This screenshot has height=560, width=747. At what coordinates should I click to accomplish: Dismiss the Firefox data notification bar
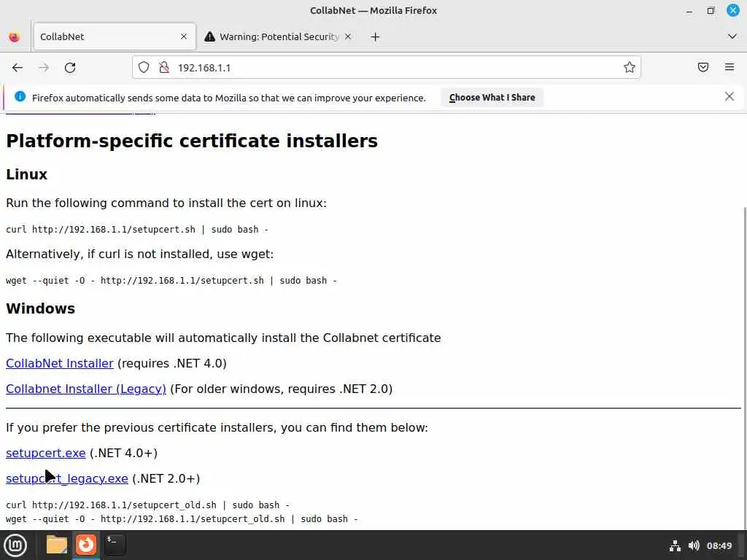click(729, 97)
